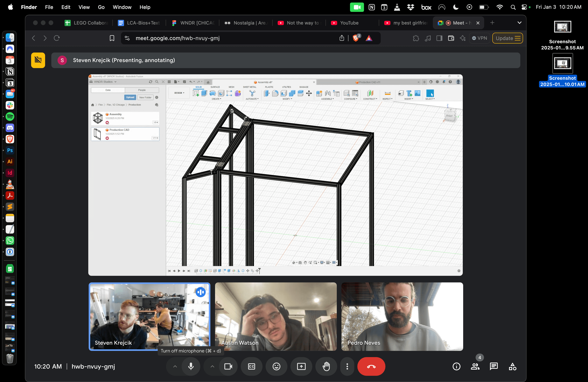The width and height of the screenshot is (588, 382).
Task: Turn off the microphone
Action: point(191,366)
